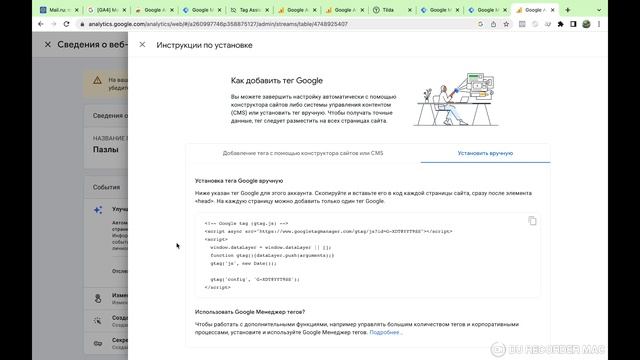Open the Chrome profile avatar
This screenshot has height=360, width=640.
coord(586,24)
